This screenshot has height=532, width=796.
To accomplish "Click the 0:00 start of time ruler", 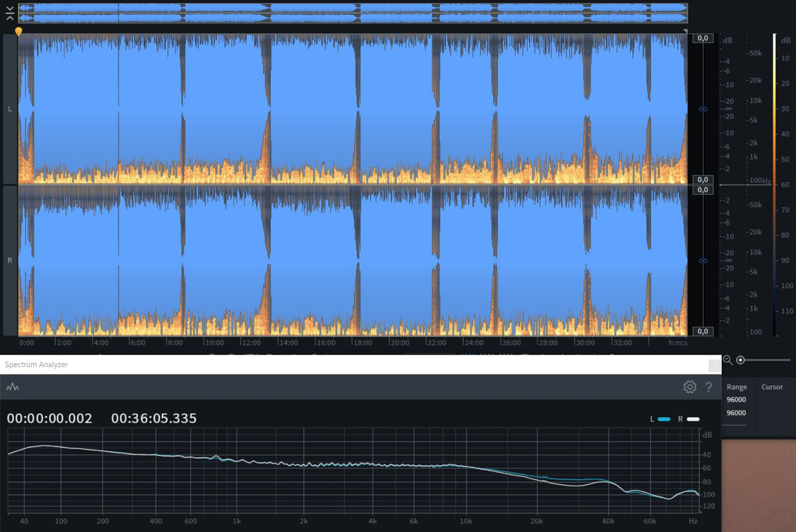I will [x=27, y=343].
